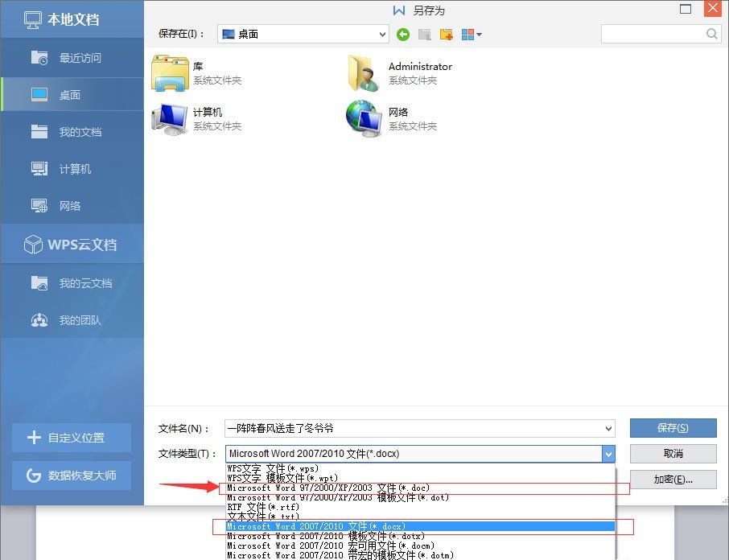Open the 保存在 location dropdown
729x560 pixels.
coord(302,34)
